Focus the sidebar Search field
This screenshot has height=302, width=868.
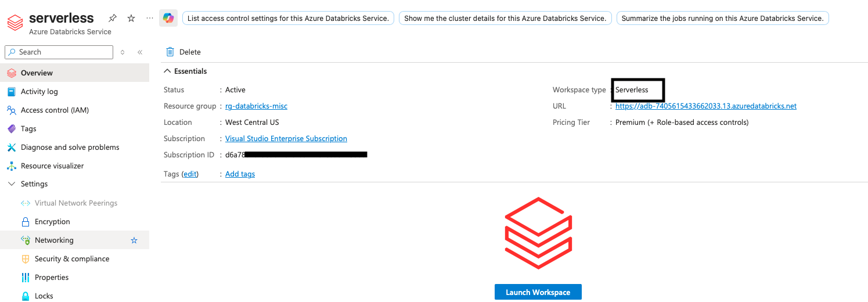(x=59, y=52)
